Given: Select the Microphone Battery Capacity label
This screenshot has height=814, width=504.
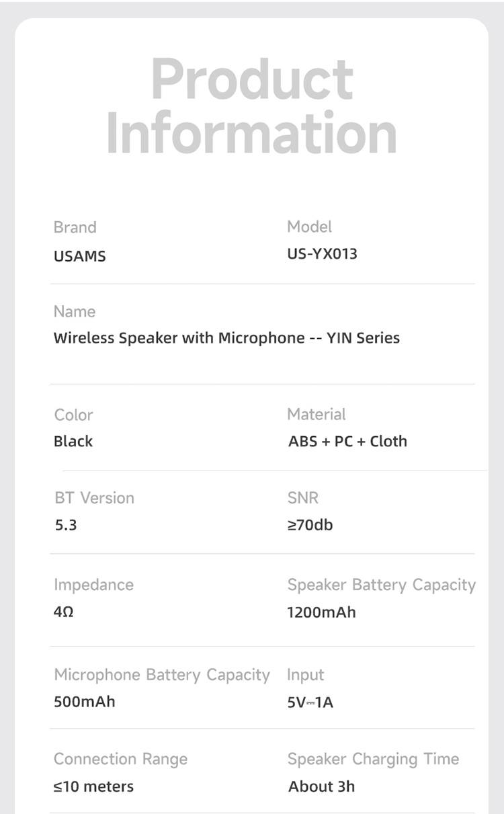Looking at the screenshot, I should click(x=161, y=675).
